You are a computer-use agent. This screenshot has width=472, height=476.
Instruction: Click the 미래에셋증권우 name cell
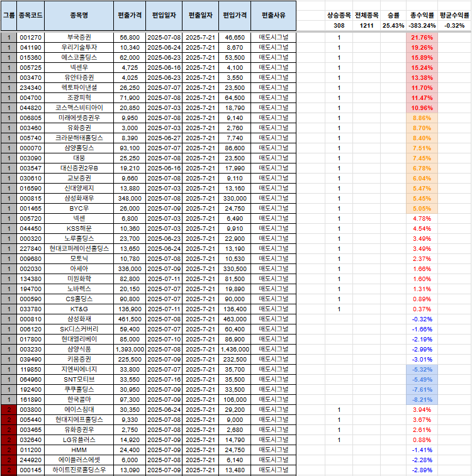click(79, 118)
